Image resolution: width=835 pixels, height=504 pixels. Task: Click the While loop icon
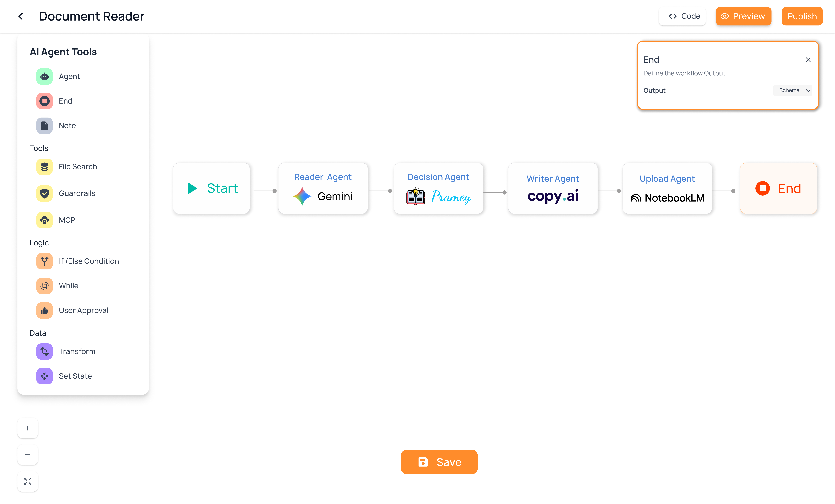(x=44, y=286)
